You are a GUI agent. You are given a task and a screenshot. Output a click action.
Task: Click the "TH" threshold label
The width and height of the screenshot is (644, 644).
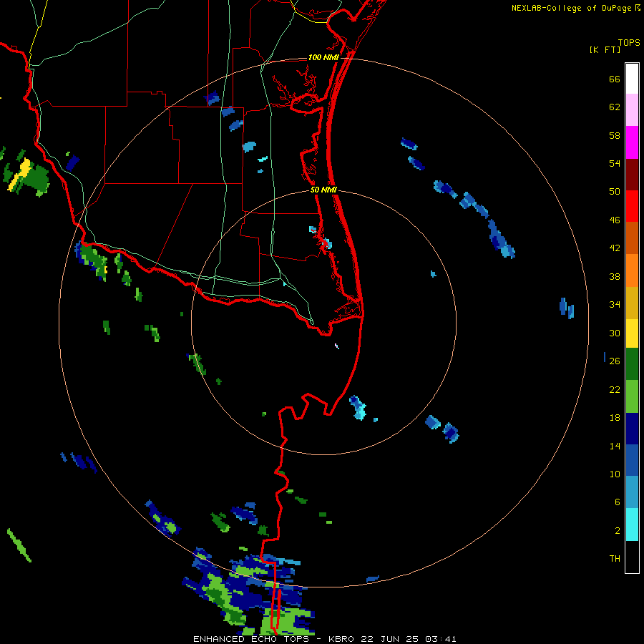pyautogui.click(x=615, y=559)
